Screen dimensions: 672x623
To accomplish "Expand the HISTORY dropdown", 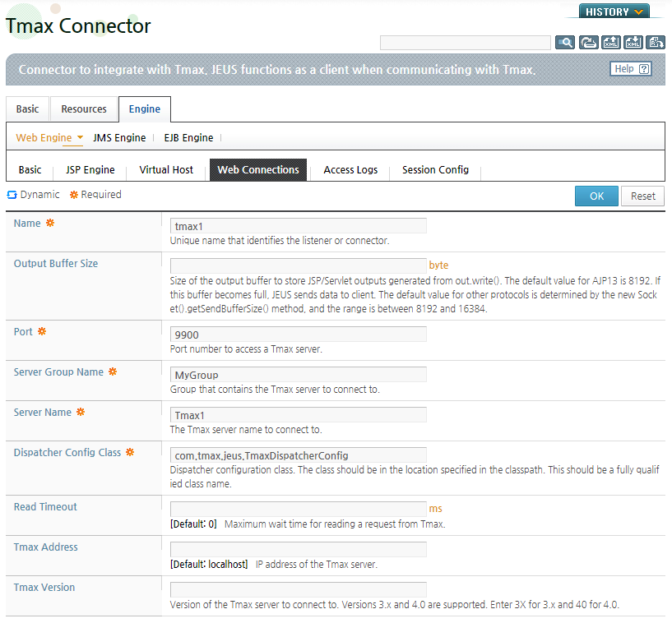I will click(x=614, y=12).
